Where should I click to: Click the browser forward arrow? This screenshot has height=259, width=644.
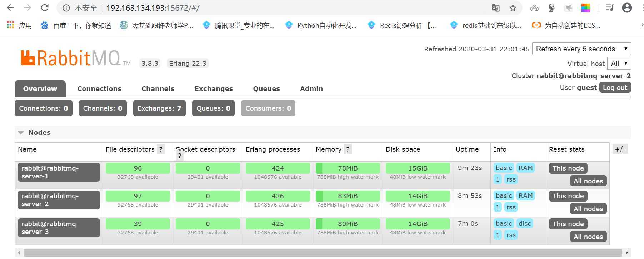tap(28, 8)
